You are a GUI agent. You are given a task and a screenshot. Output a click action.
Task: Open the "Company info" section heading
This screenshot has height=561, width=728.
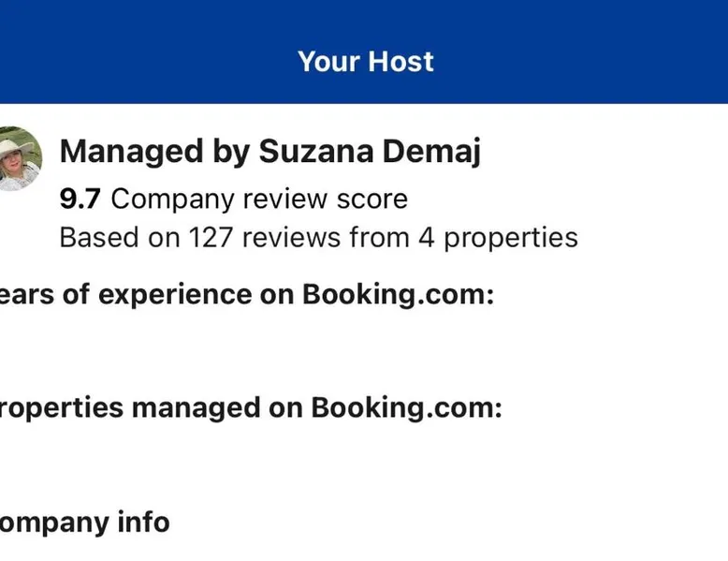pos(84,522)
